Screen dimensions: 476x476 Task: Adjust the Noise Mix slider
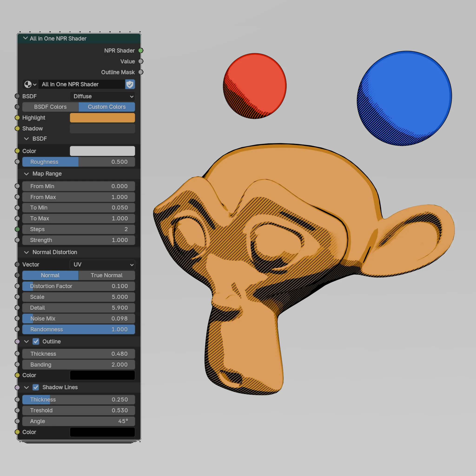click(79, 319)
